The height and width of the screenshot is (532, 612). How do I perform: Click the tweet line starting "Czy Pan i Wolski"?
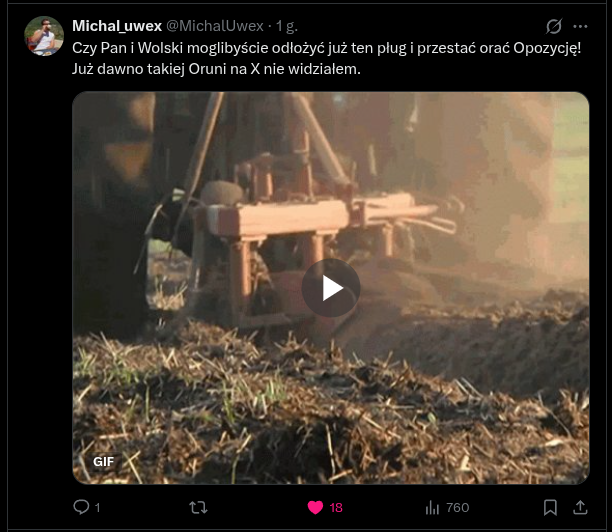point(326,47)
